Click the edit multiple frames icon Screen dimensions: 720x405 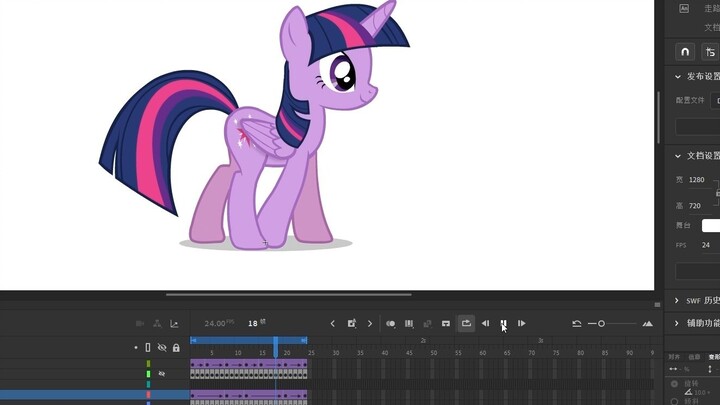click(409, 324)
